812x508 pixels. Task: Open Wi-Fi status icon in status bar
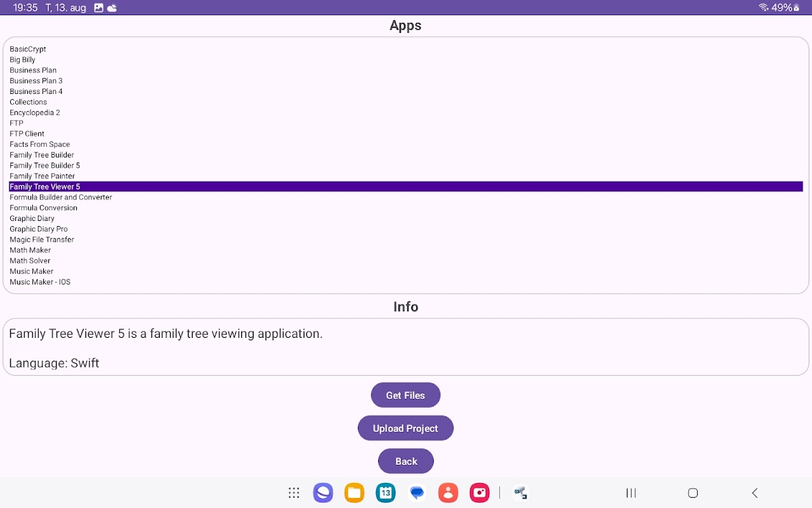click(763, 8)
